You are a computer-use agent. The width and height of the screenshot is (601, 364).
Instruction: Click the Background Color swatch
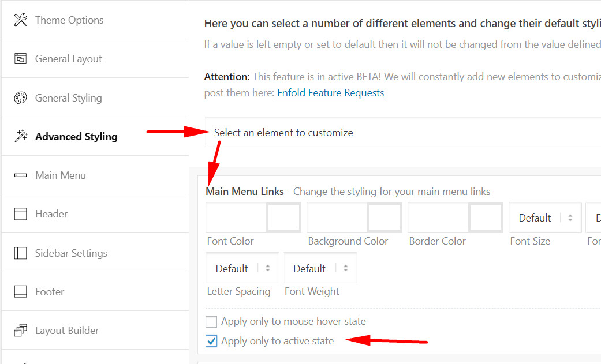click(385, 217)
